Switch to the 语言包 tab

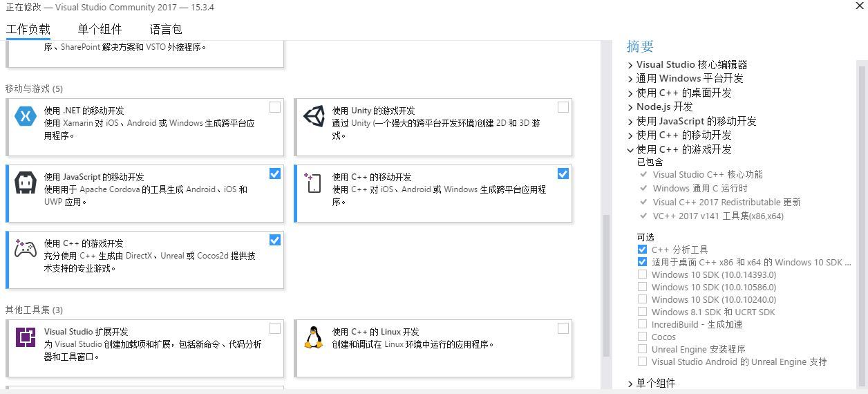(x=166, y=29)
